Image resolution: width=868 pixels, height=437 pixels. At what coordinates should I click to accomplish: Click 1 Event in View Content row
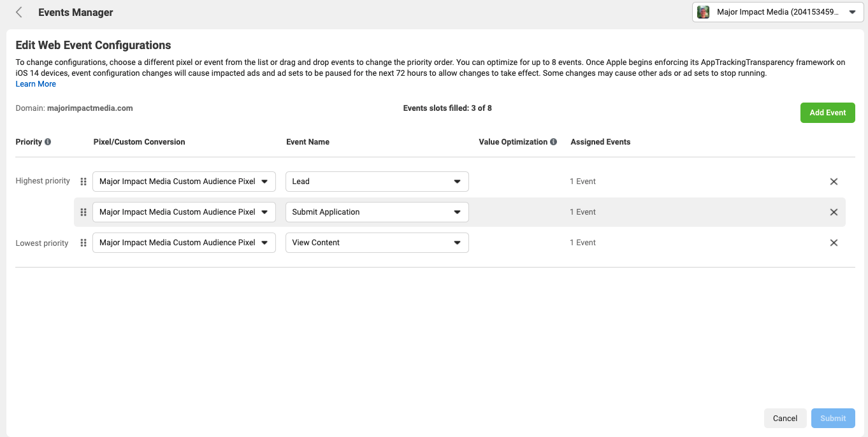[582, 243]
